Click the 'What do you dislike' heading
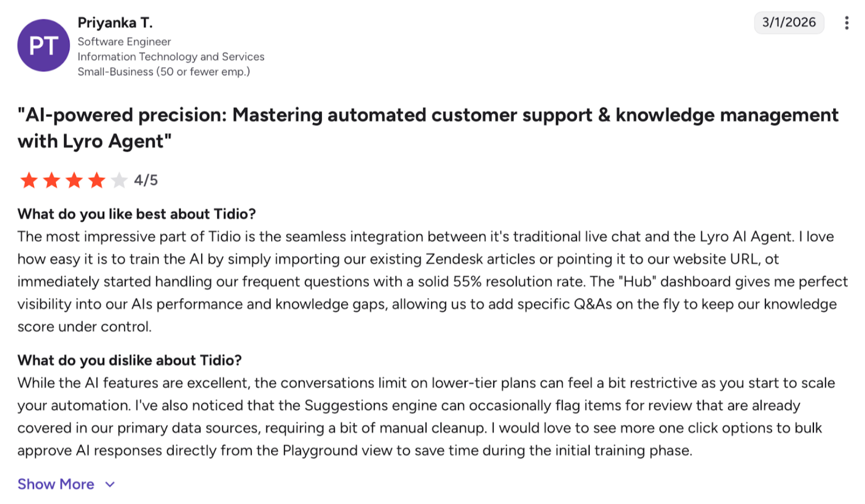Screen dimensions: 865x504 click(x=129, y=360)
